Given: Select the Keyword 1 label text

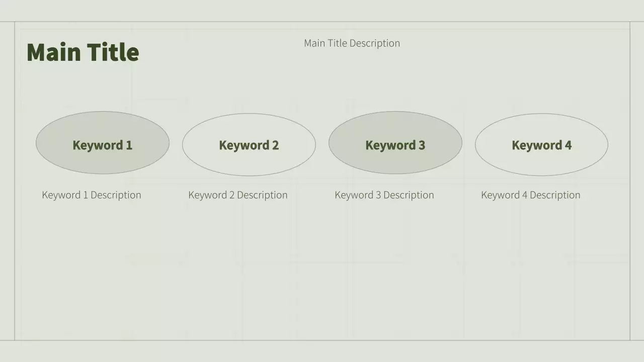Looking at the screenshot, I should 102,145.
